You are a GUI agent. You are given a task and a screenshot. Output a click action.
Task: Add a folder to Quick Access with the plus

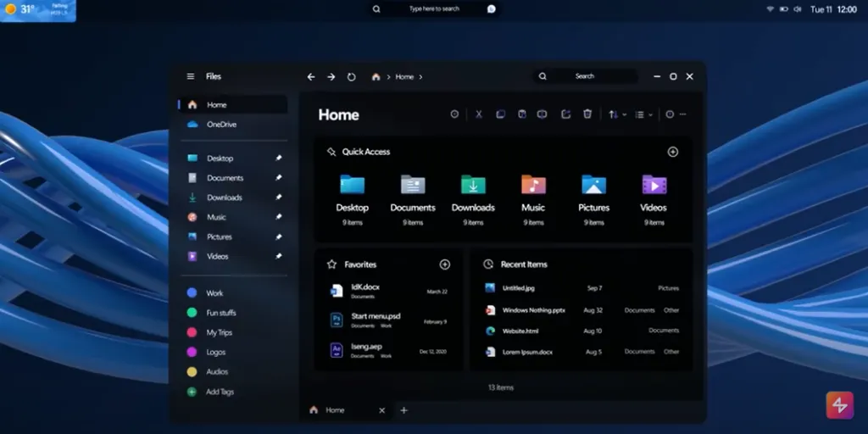pos(673,152)
